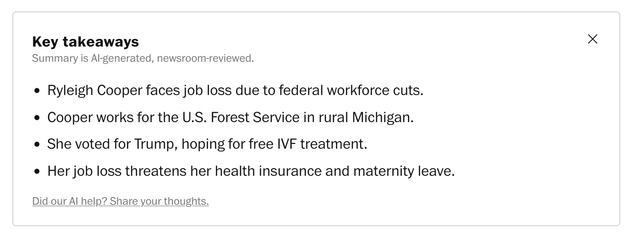Close the Key takeaways panel

[x=592, y=39]
